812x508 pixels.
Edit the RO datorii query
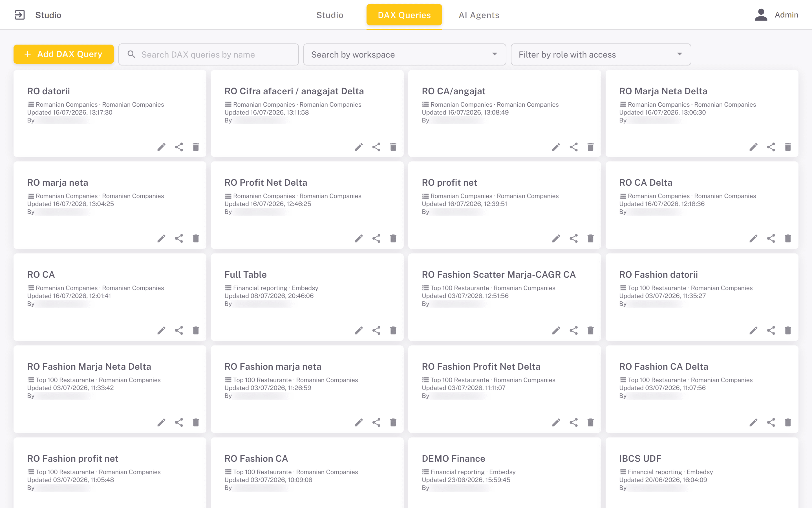coord(161,147)
